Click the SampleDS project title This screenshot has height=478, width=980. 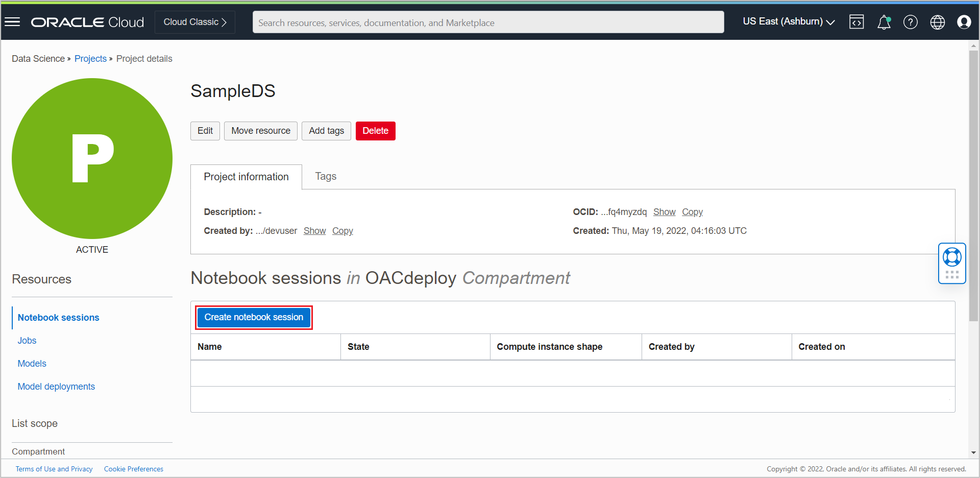pos(233,91)
